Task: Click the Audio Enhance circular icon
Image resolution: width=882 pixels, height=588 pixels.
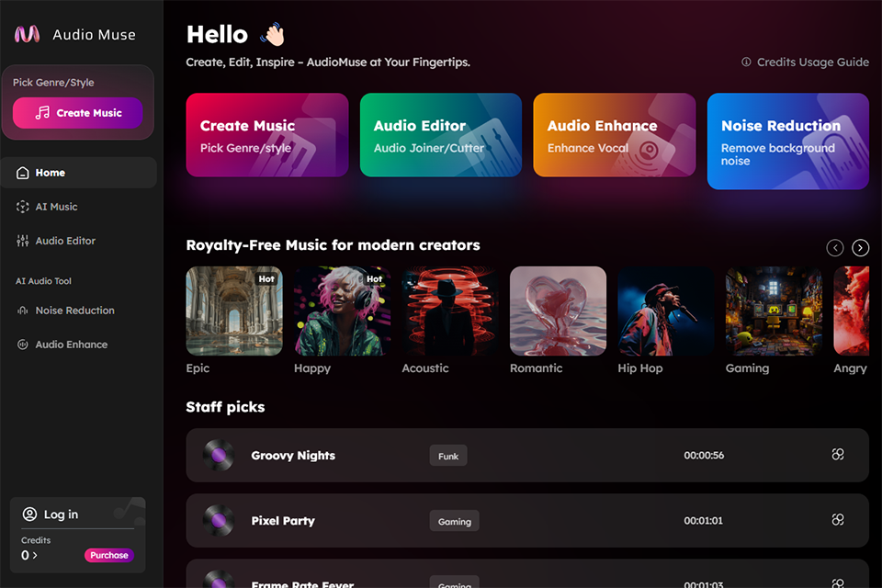Action: click(x=22, y=345)
